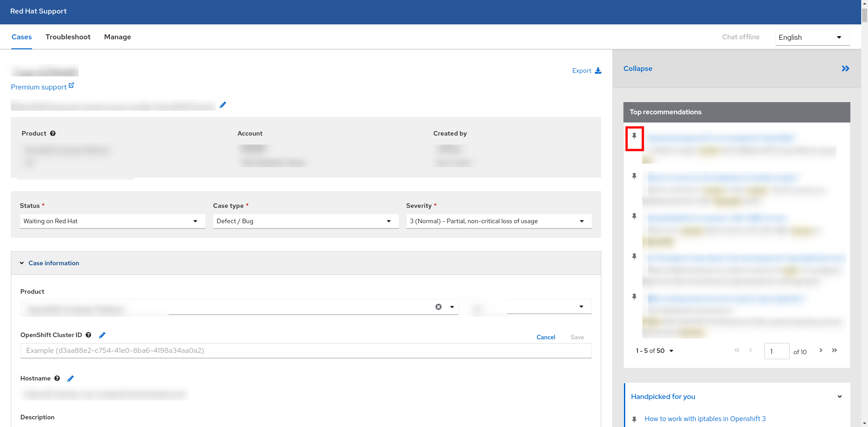Go to previous recommendations page
The height and width of the screenshot is (427, 868).
(x=750, y=350)
